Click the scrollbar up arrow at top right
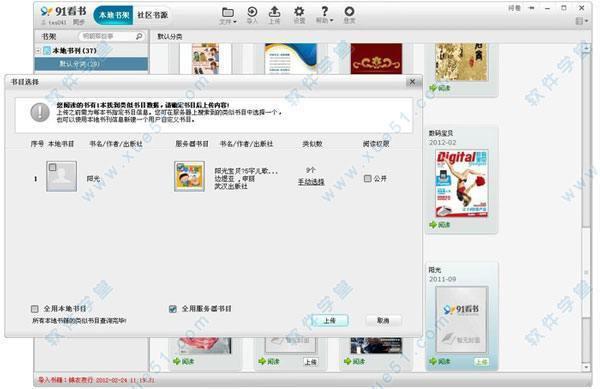This screenshot has height=389, width=600. click(586, 48)
